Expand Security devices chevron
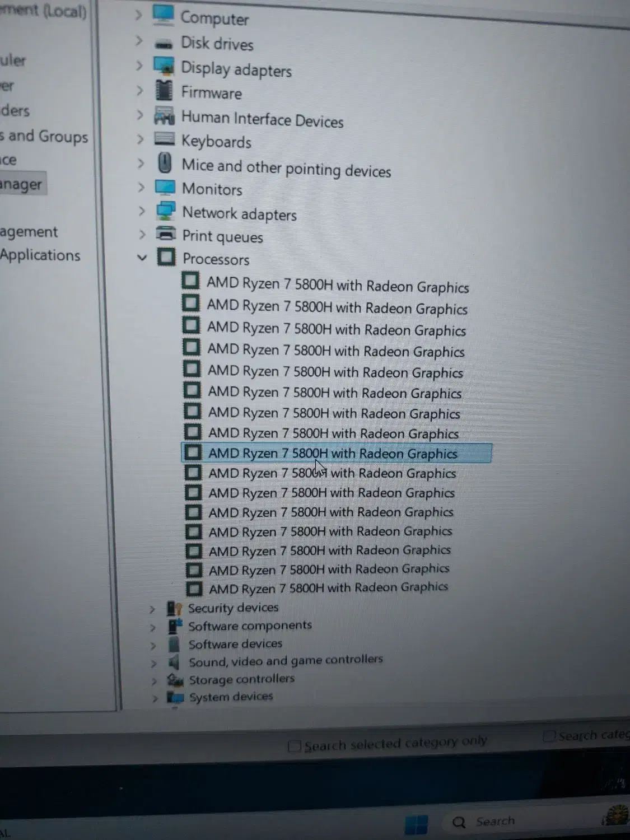Image resolution: width=630 pixels, height=840 pixels. click(152, 609)
